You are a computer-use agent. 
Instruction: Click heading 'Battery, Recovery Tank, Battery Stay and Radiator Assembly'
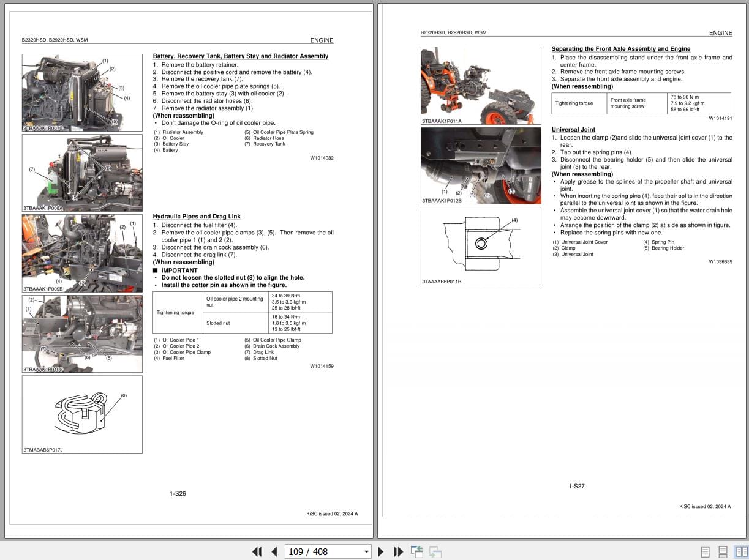(241, 56)
